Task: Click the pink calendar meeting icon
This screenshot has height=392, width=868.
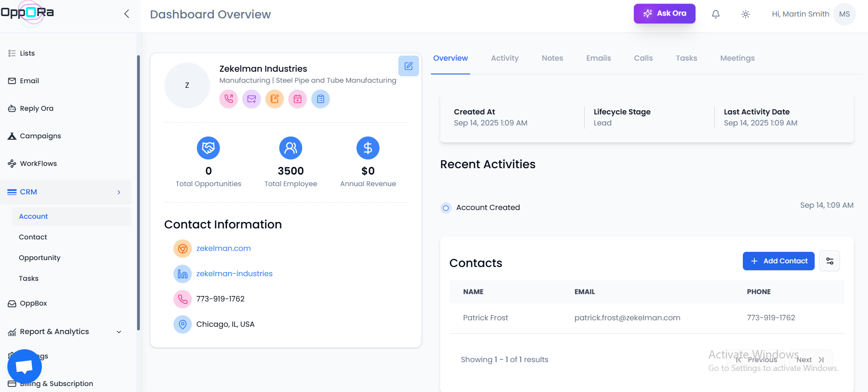Action: tap(298, 99)
